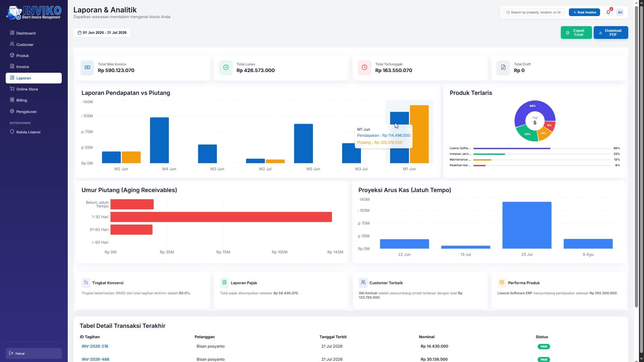Click the Billing icon in sidebar
644x362 pixels.
point(12,100)
